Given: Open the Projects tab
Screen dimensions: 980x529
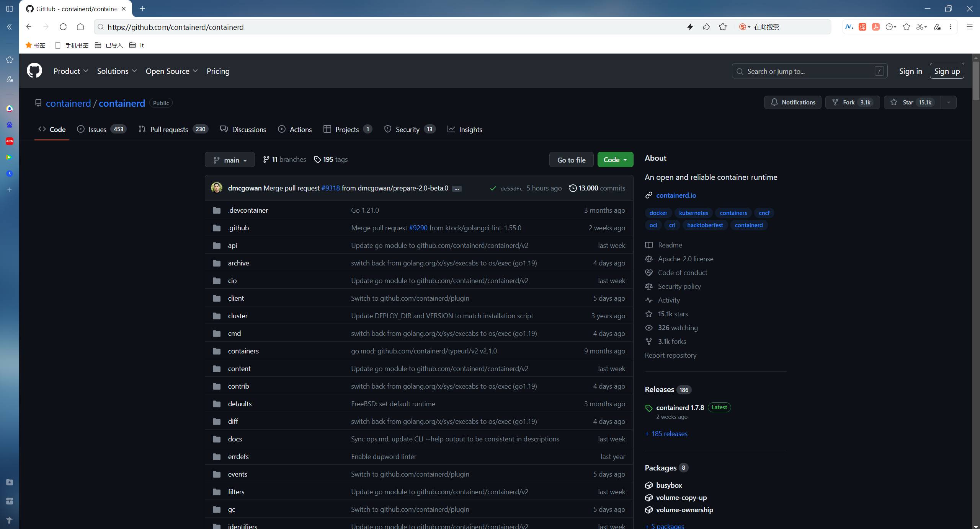Looking at the screenshot, I should coord(348,129).
